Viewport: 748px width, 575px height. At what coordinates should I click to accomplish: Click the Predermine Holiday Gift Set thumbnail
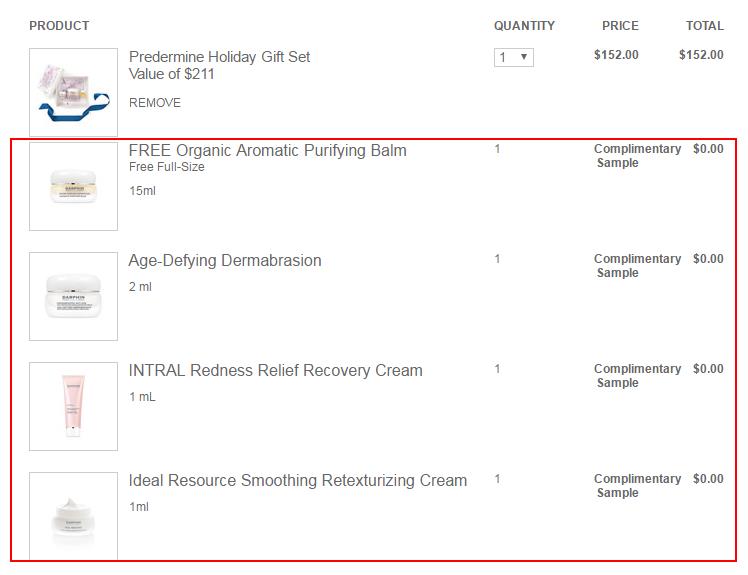click(73, 92)
